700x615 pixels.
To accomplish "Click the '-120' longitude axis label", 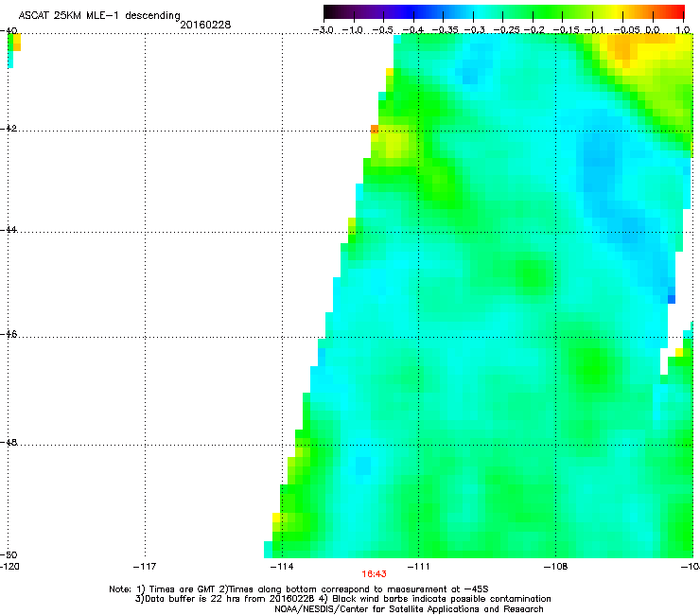I will coord(9,567).
